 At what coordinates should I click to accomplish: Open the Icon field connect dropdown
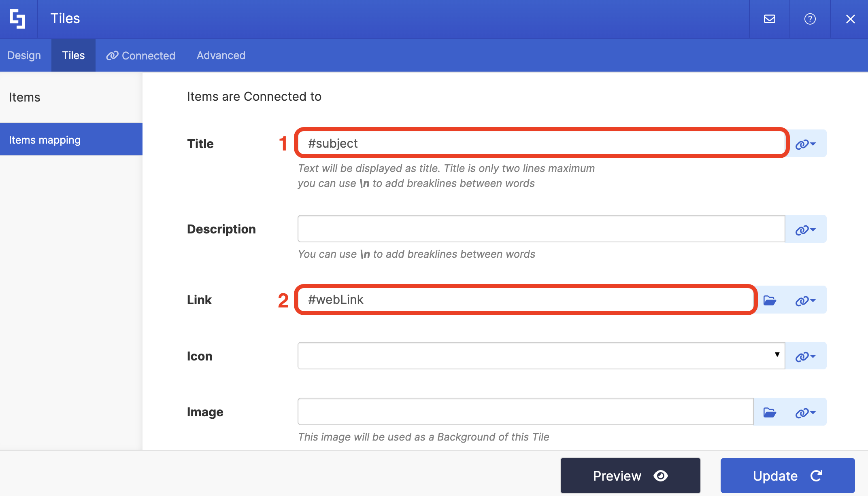click(806, 356)
